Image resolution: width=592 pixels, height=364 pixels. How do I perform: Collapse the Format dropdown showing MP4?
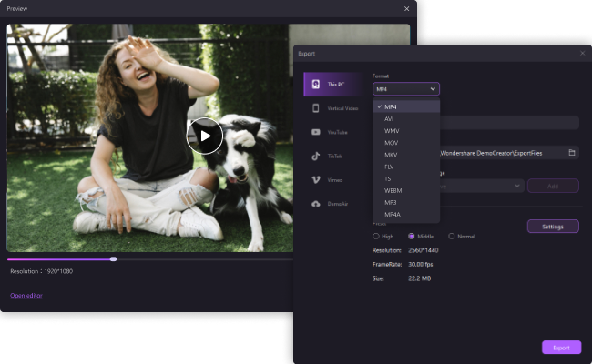tap(406, 89)
